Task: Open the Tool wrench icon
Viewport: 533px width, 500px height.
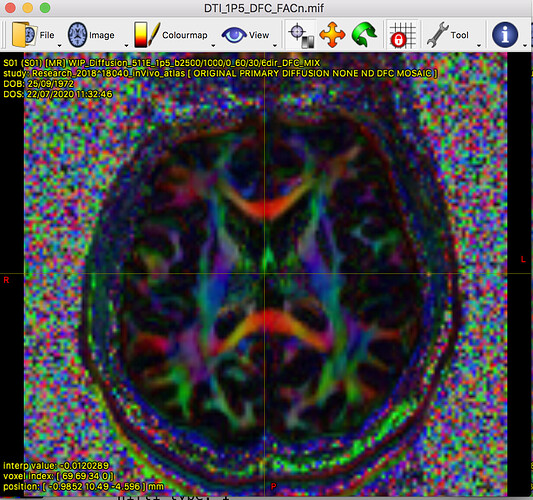Action: pyautogui.click(x=438, y=35)
